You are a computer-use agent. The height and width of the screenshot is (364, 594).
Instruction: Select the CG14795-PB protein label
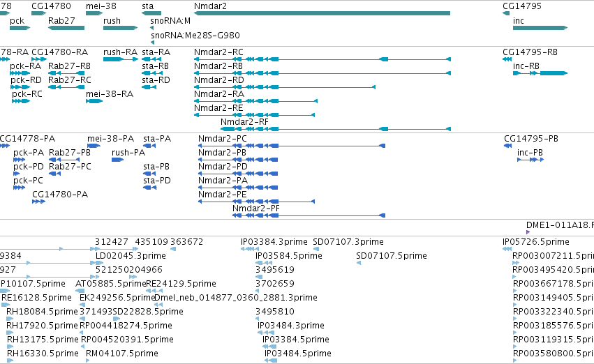[531, 139]
